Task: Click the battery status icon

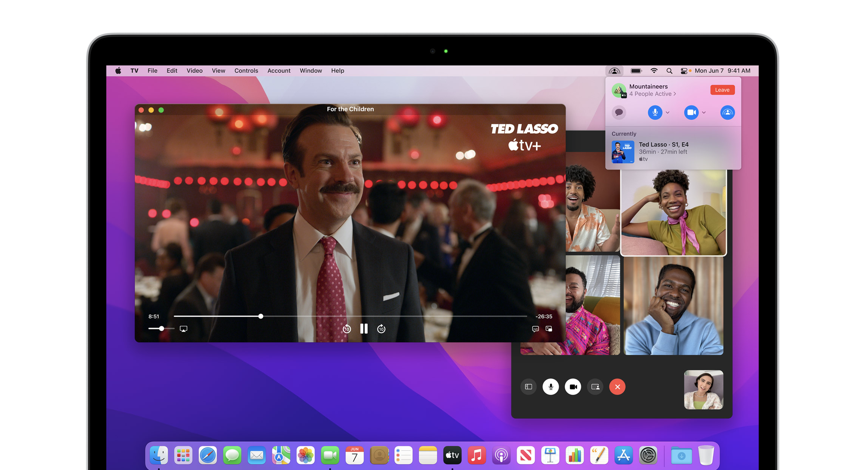Action: pyautogui.click(x=636, y=71)
